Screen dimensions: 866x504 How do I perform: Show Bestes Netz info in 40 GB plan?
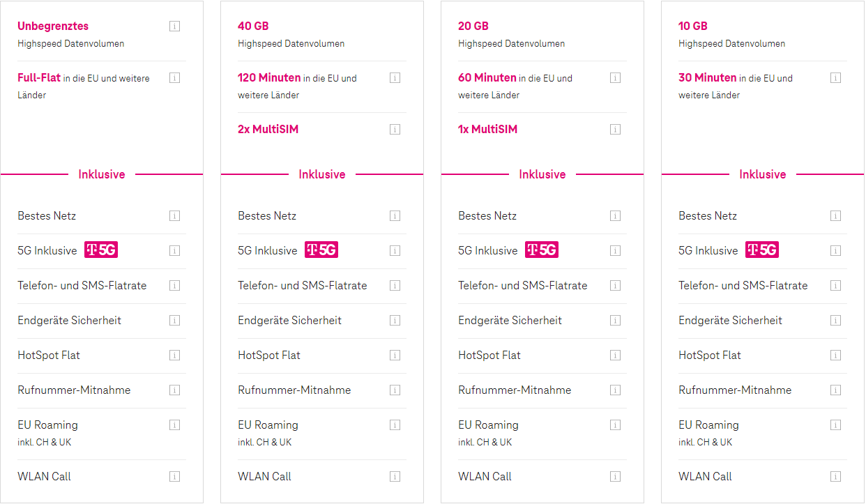tap(395, 215)
